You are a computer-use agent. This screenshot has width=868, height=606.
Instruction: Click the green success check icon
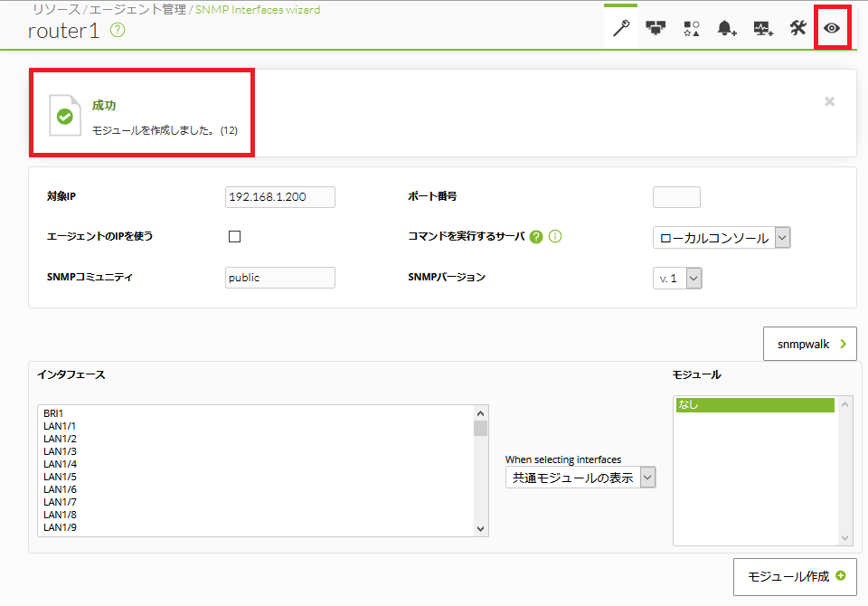(x=65, y=117)
